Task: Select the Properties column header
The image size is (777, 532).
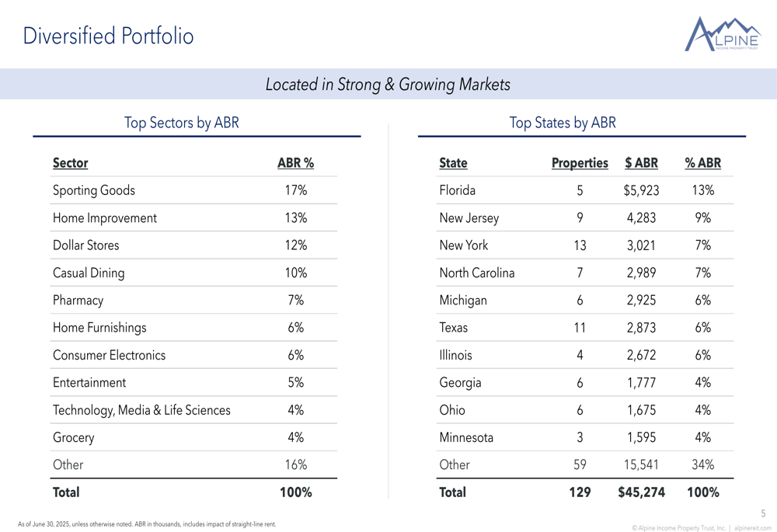Action: (580, 163)
